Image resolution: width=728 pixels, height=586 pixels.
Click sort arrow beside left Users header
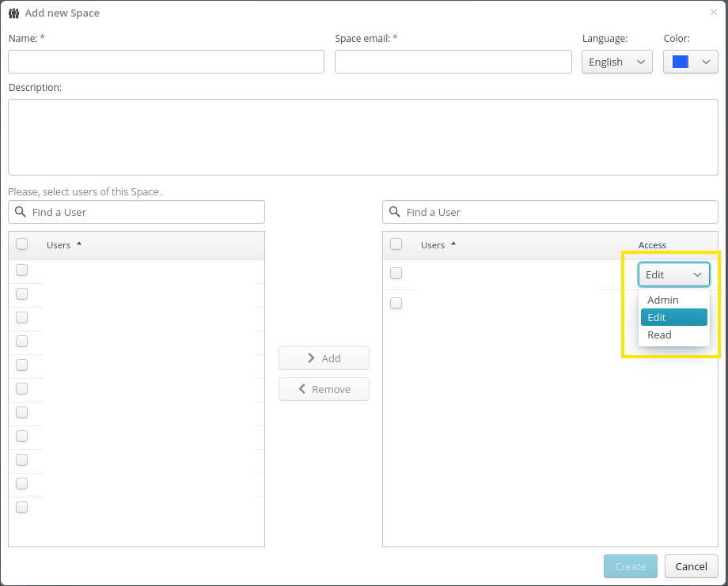click(x=79, y=244)
